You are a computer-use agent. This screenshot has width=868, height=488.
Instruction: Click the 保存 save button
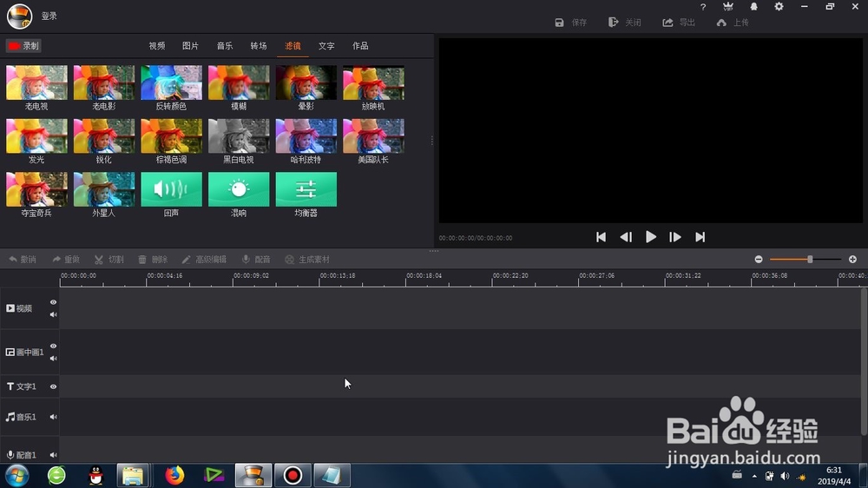pos(571,23)
